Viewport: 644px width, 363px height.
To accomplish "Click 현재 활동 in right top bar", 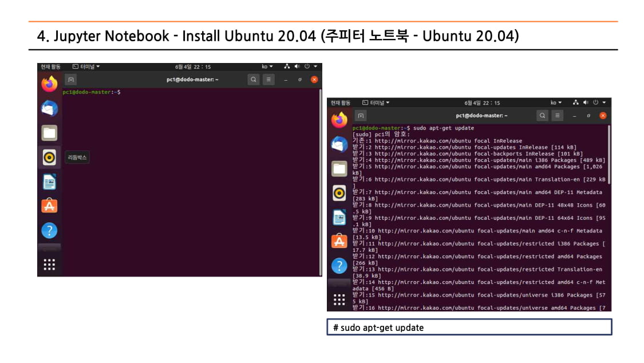I will [x=341, y=102].
